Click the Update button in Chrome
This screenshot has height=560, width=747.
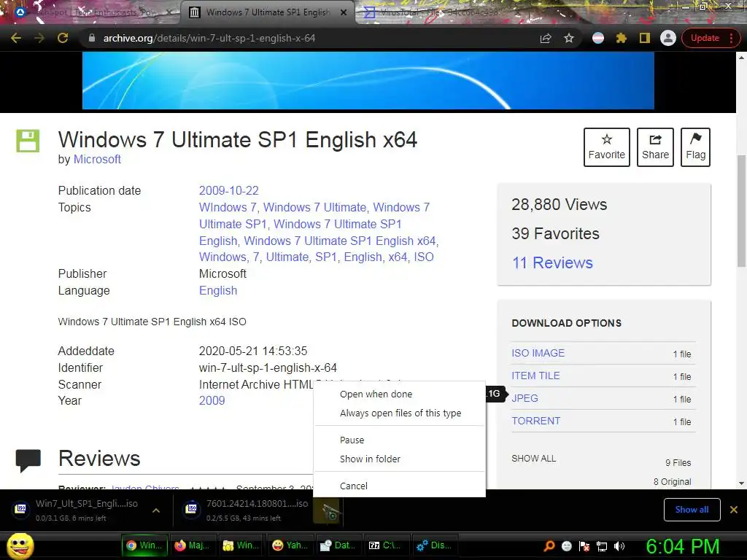tap(705, 38)
